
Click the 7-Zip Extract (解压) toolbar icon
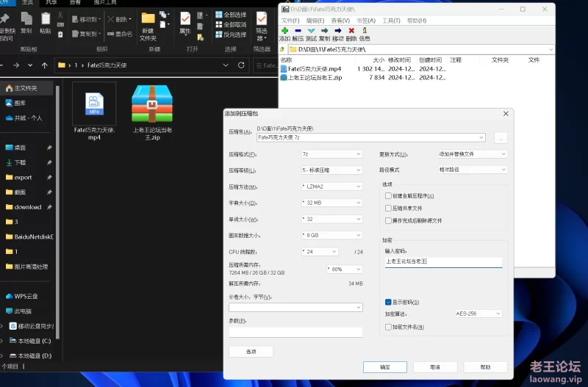click(x=298, y=31)
